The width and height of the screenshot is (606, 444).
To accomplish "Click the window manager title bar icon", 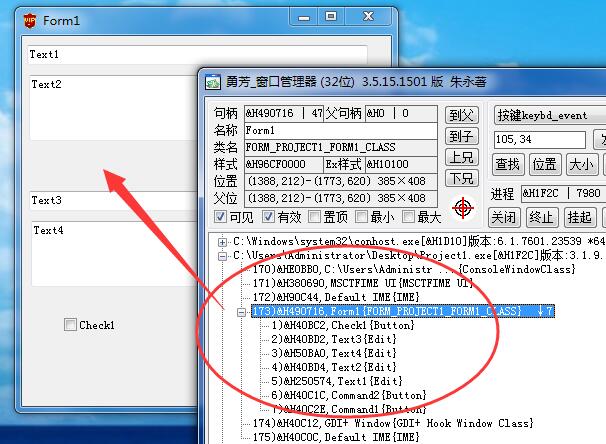I will [213, 82].
